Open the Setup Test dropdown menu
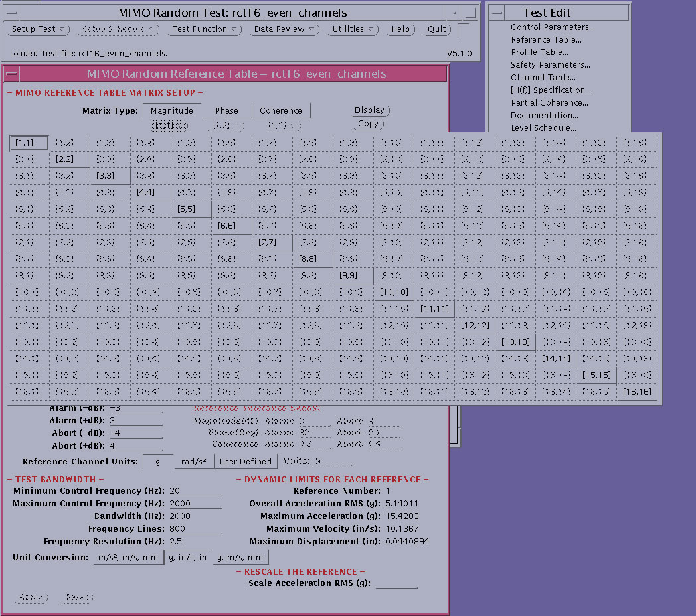Screen dimensions: 696x616 pos(38,29)
